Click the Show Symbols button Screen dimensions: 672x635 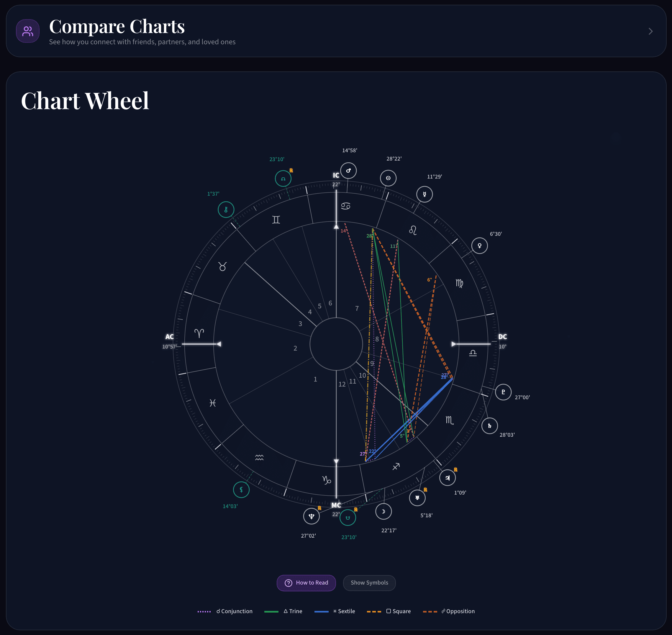click(369, 583)
